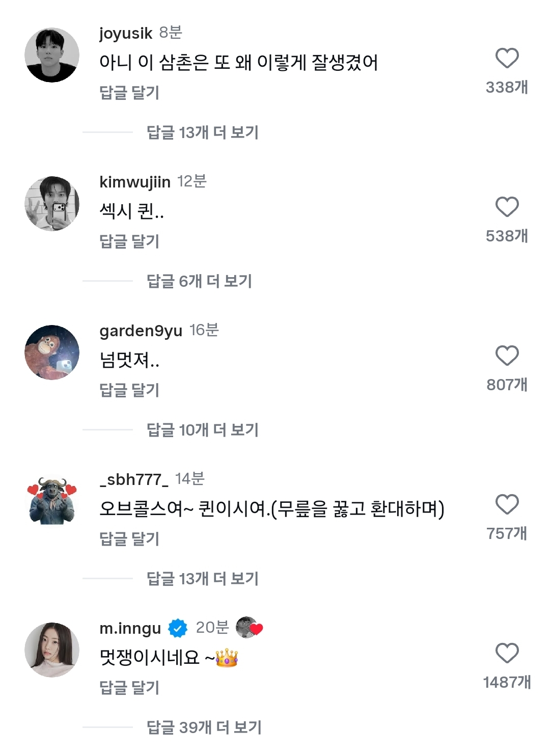Viewport: 550px width, 756px height.
Task: Tap 답글 달기 under m.inngu's comment
Action: click(x=129, y=688)
